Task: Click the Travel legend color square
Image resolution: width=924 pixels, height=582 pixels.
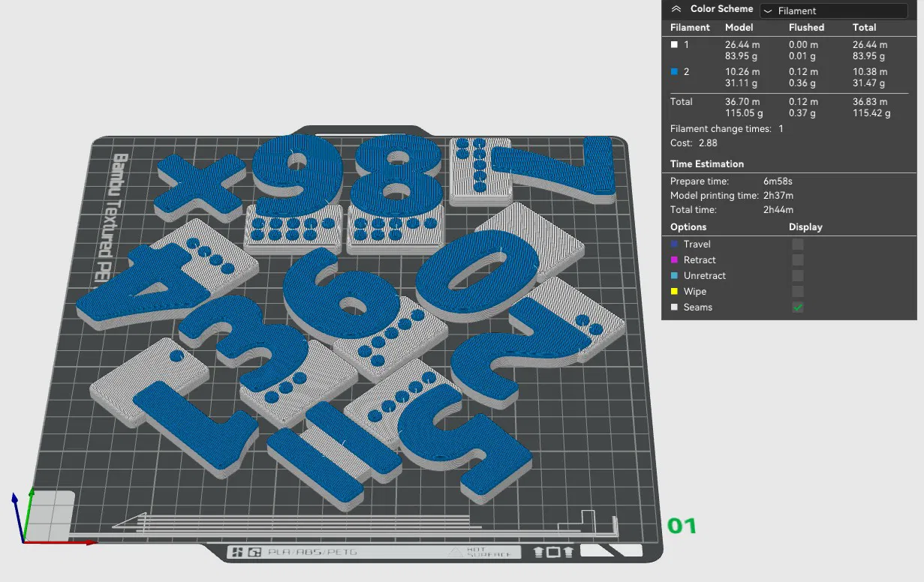Action: tap(674, 244)
